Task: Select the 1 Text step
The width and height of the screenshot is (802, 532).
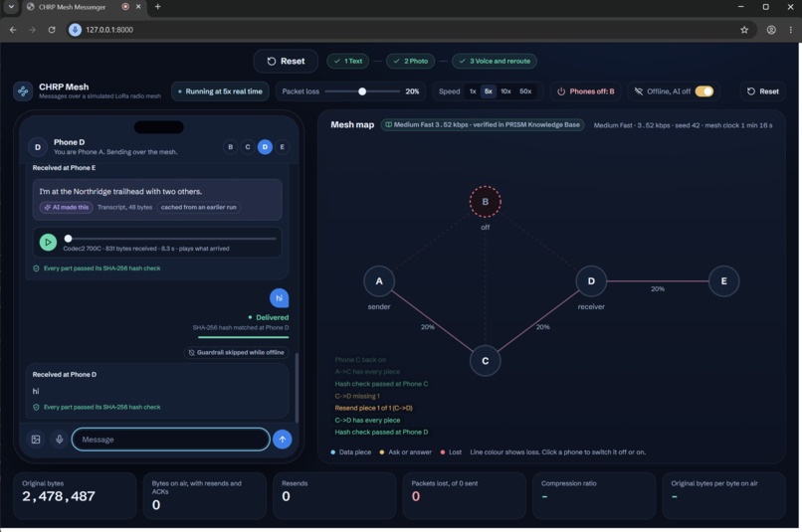Action: [348, 61]
